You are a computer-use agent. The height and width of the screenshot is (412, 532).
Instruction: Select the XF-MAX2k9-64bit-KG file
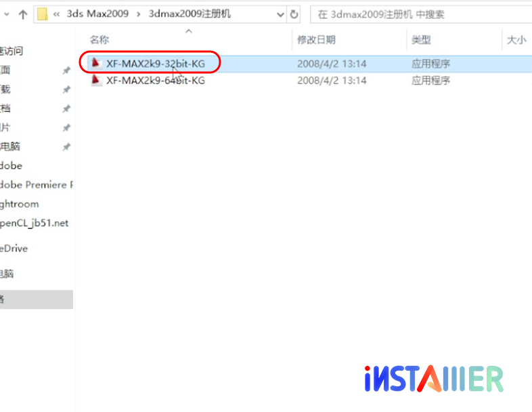click(x=156, y=81)
